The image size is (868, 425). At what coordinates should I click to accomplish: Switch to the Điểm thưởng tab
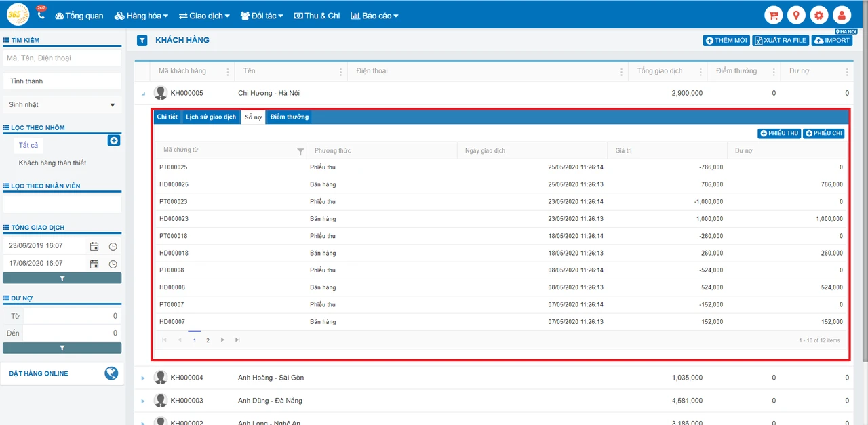(289, 117)
